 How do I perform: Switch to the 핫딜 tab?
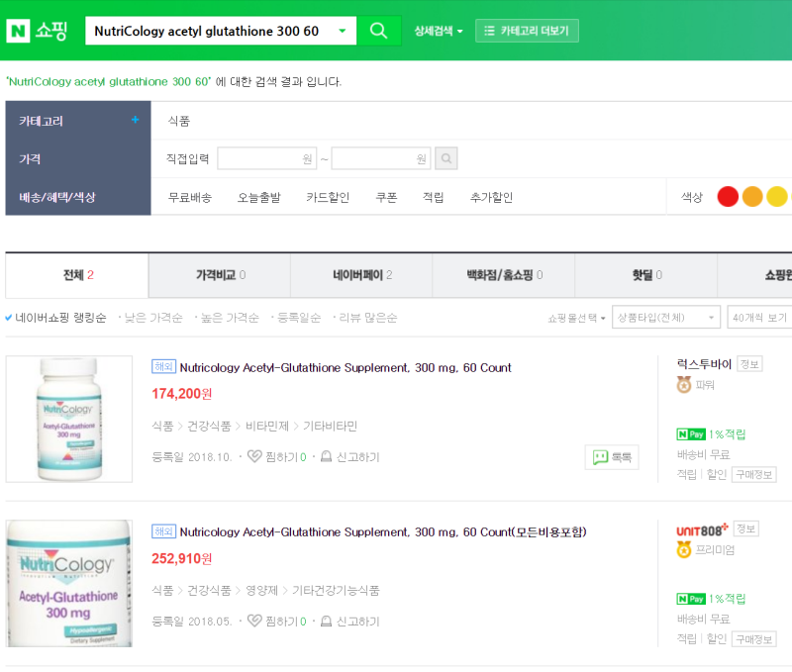646,275
